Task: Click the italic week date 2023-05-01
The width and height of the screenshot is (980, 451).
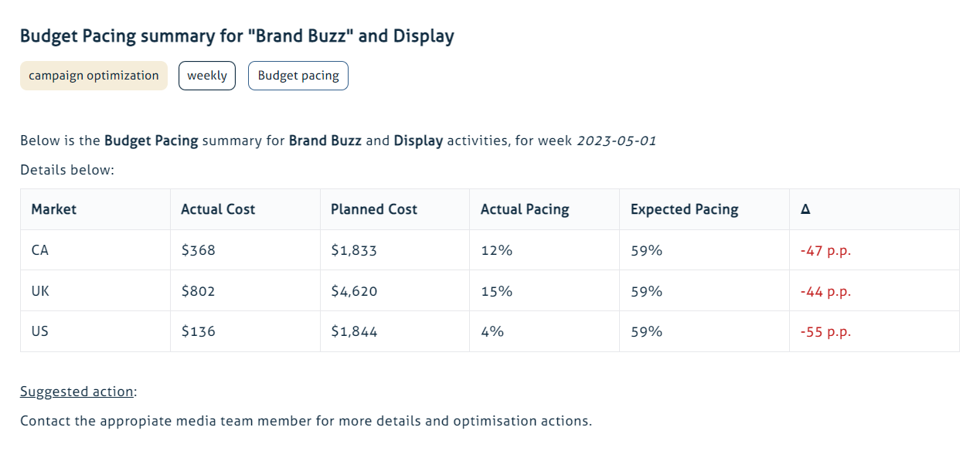Action: (x=616, y=141)
